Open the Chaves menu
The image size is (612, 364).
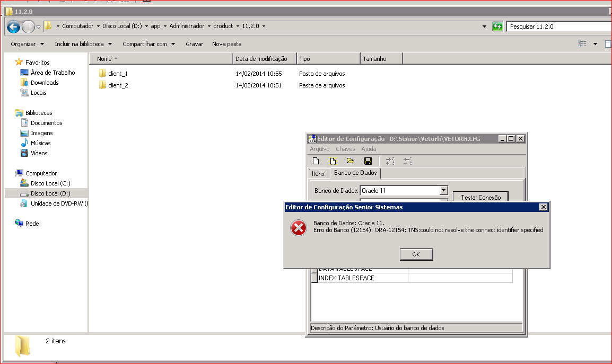pyautogui.click(x=345, y=149)
